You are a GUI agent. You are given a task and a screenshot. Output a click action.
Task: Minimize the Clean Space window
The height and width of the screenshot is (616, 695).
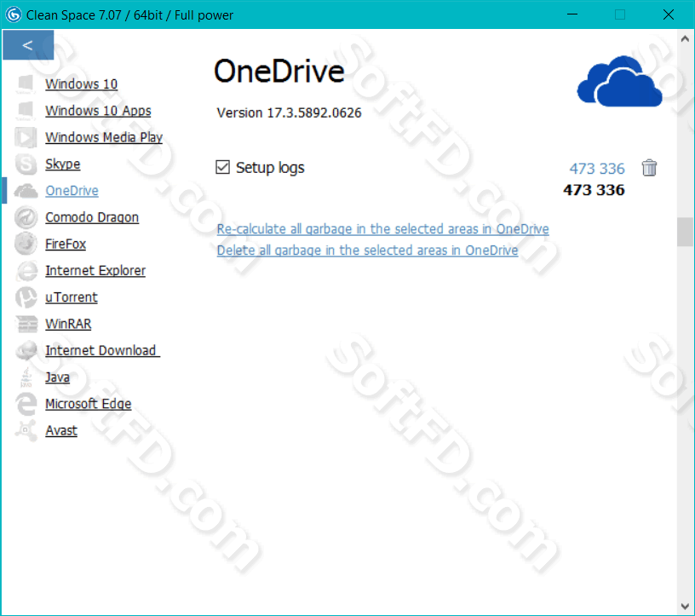pos(572,14)
